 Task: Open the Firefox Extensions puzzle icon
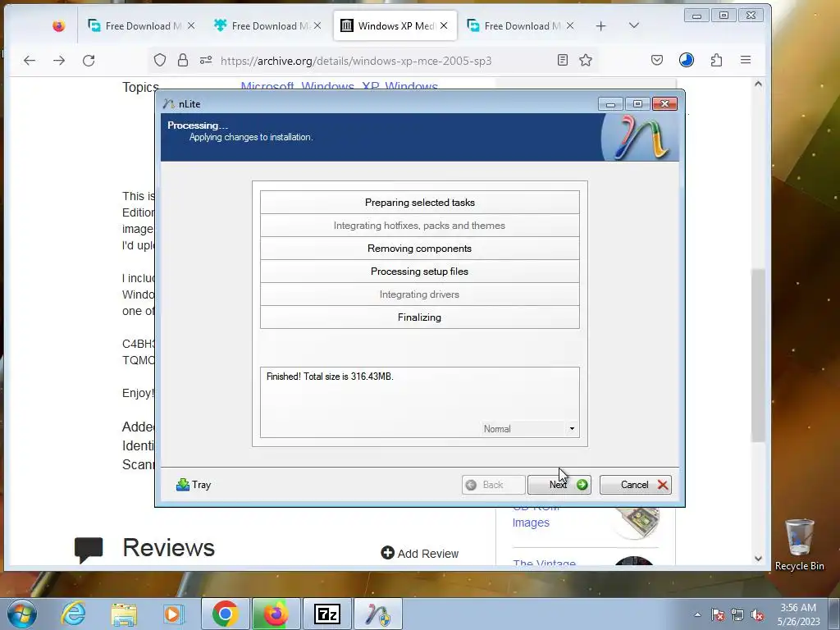pos(716,60)
